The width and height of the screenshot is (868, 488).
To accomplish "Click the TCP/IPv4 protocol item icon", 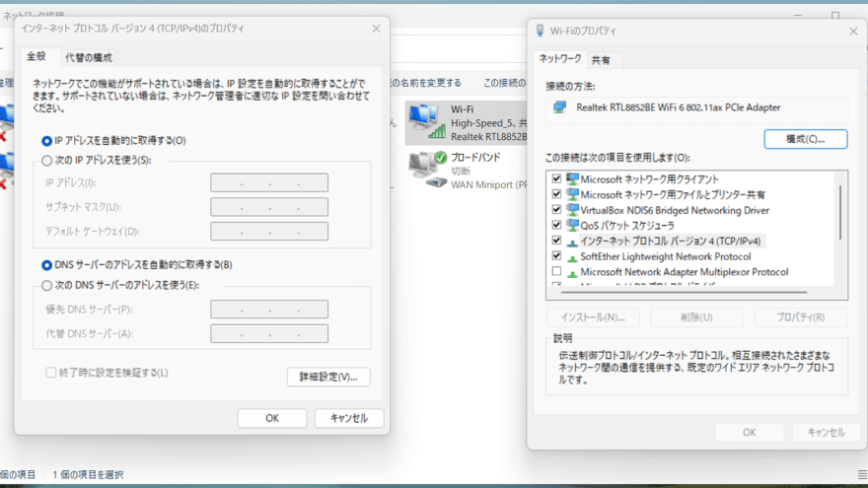I will (572, 242).
